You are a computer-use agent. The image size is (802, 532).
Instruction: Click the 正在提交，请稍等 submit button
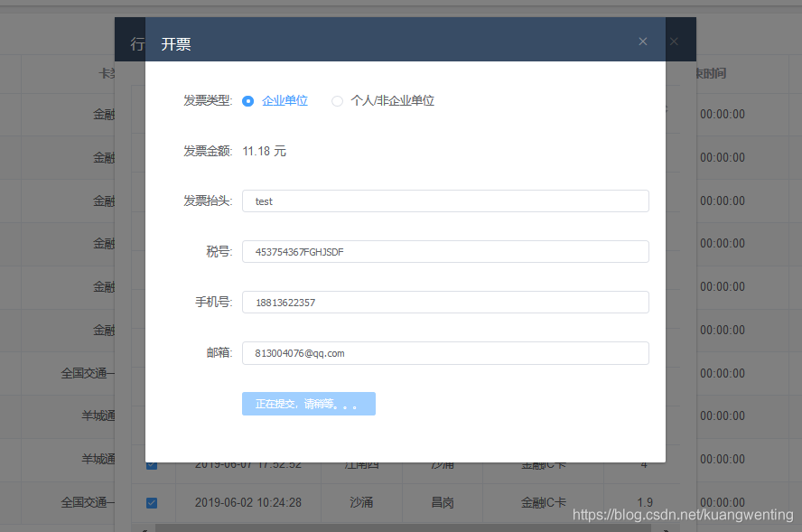click(x=309, y=404)
